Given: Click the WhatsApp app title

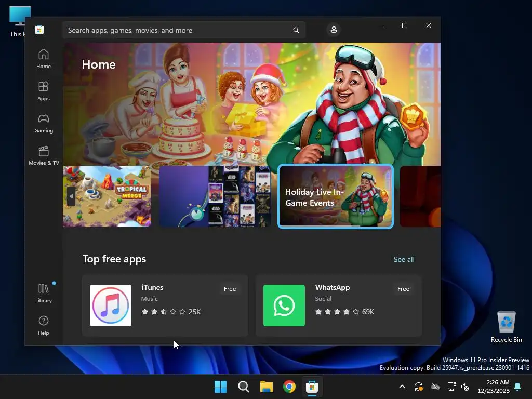Looking at the screenshot, I should click(x=332, y=287).
